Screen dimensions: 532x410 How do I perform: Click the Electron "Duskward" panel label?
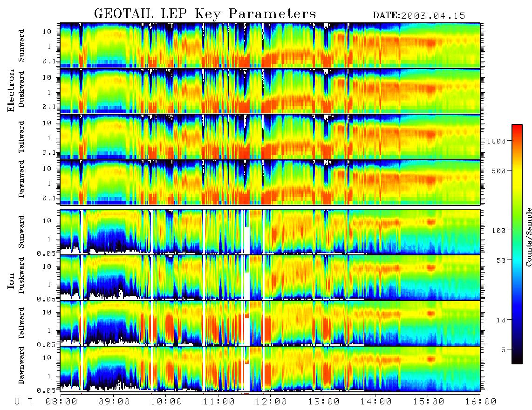coord(21,89)
